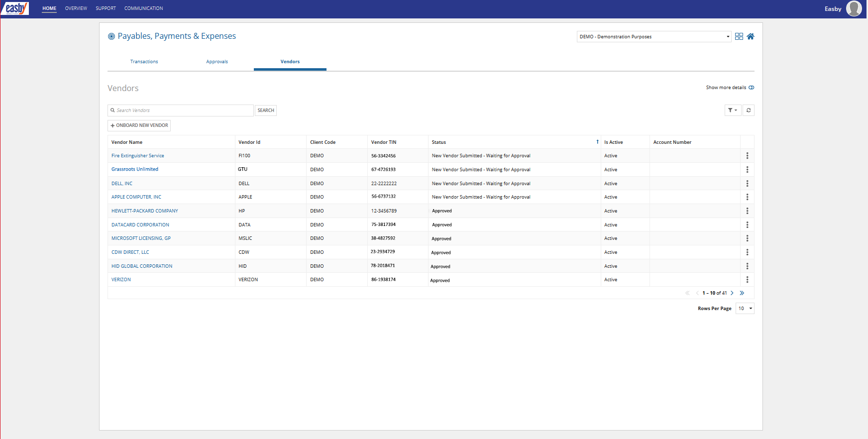The height and width of the screenshot is (439, 868).
Task: Open the SUPPORT menu item
Action: point(106,8)
